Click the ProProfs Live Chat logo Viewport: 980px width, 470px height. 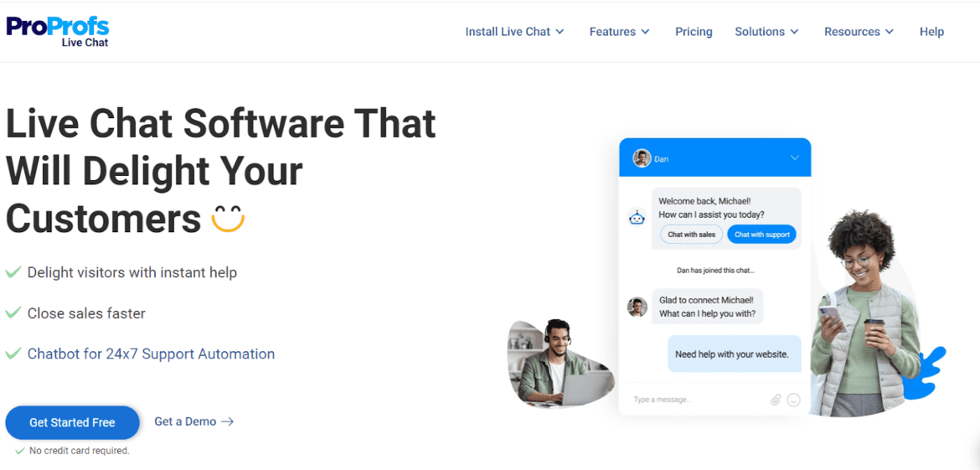point(58,31)
